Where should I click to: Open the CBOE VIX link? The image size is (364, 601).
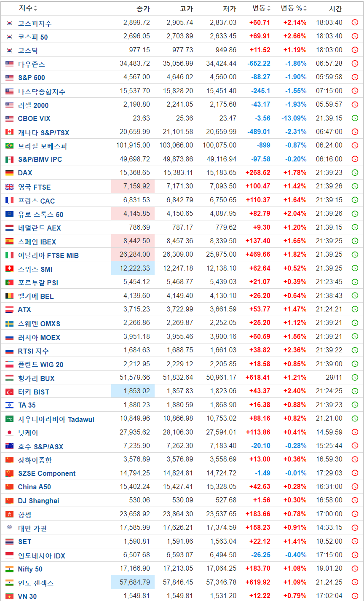(34, 118)
